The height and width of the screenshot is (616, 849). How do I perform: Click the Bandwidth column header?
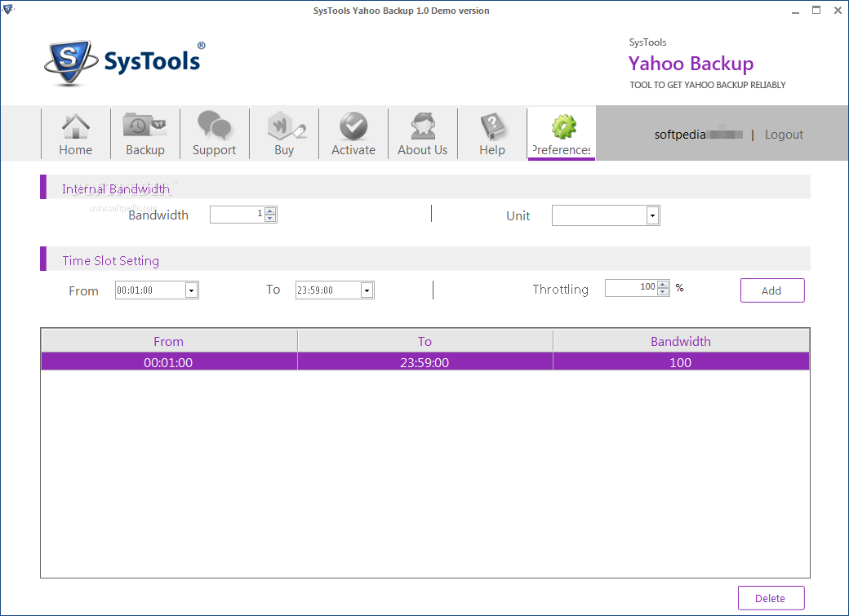(681, 342)
